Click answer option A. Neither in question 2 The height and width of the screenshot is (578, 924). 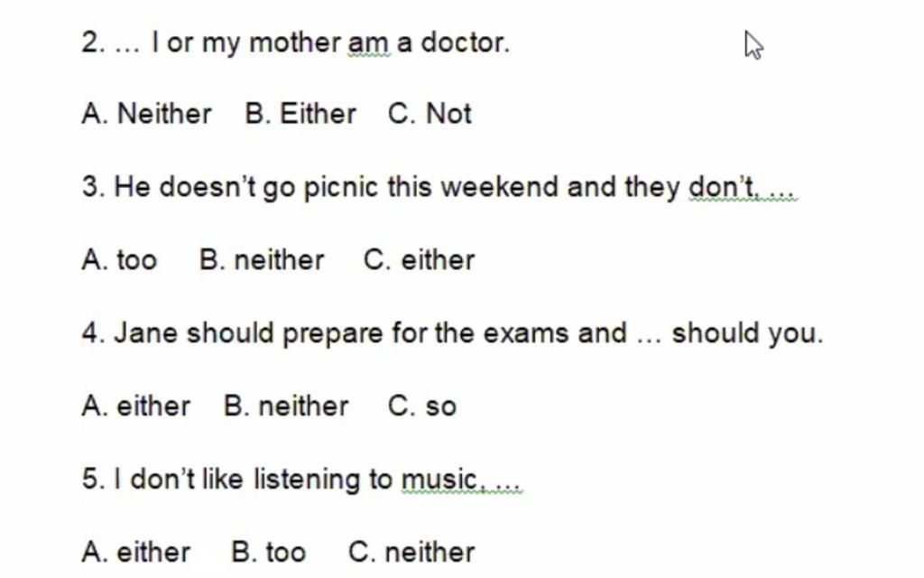(x=146, y=114)
